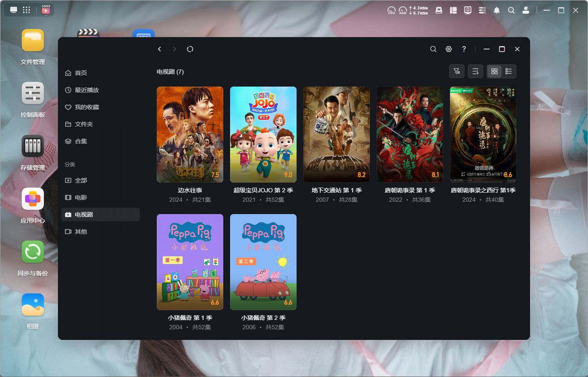Viewport: 588px width, 377px height.
Task: View CPU usage gauge
Action: 391,10
